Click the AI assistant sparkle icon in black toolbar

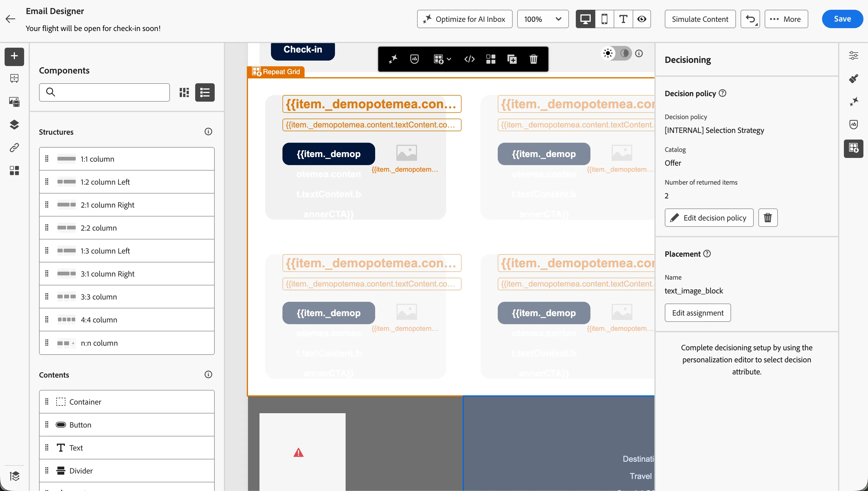393,59
